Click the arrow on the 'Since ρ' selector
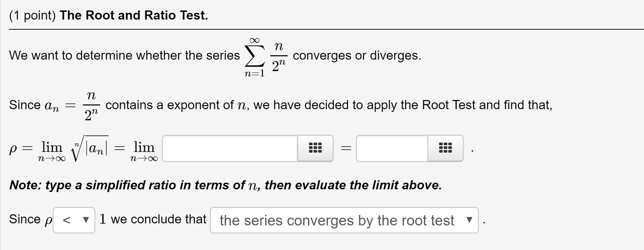Image resolution: width=644 pixels, height=250 pixels. tap(86, 220)
